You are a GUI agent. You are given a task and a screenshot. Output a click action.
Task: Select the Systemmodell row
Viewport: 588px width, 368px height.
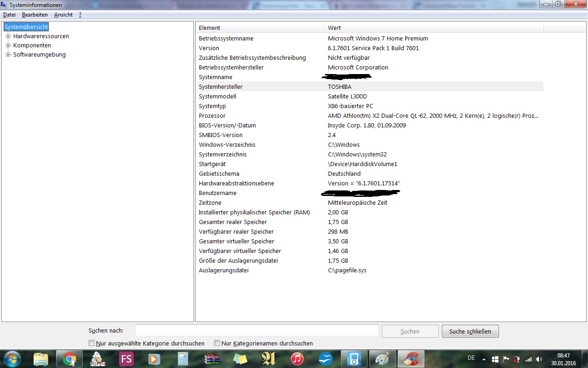click(x=369, y=96)
